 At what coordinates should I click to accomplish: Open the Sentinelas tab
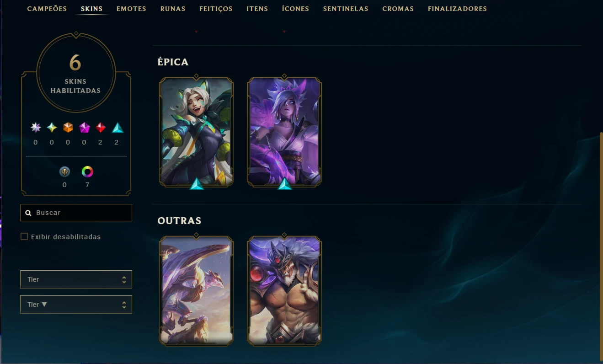pyautogui.click(x=346, y=9)
